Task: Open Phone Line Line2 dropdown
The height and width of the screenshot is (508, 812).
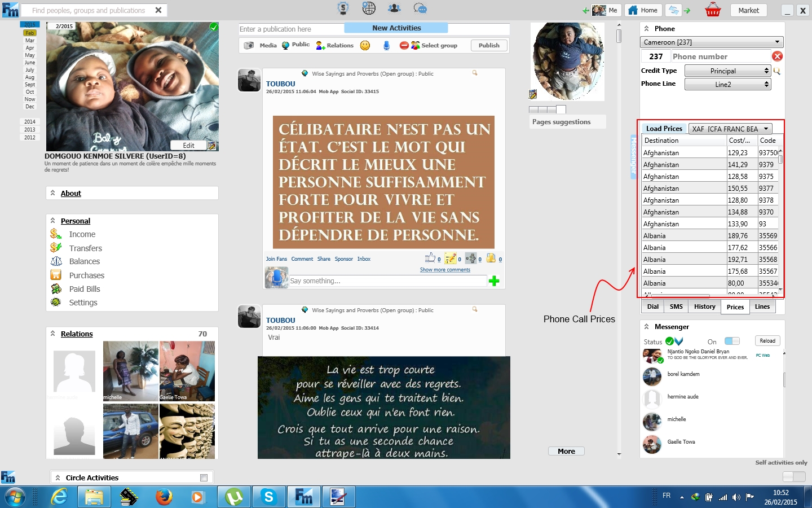Action: coord(727,84)
